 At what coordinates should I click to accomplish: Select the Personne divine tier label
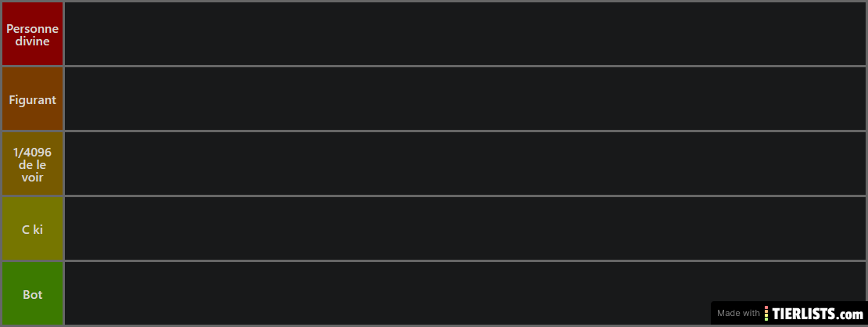pos(32,34)
